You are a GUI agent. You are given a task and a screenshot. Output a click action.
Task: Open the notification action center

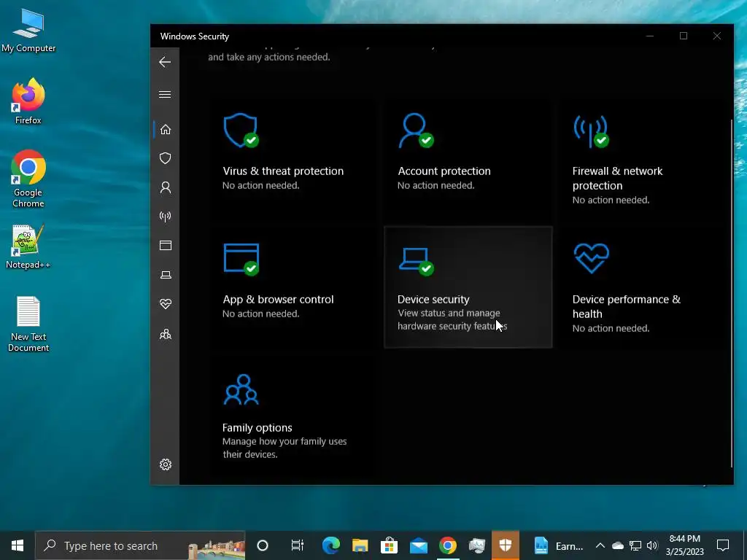click(x=723, y=545)
